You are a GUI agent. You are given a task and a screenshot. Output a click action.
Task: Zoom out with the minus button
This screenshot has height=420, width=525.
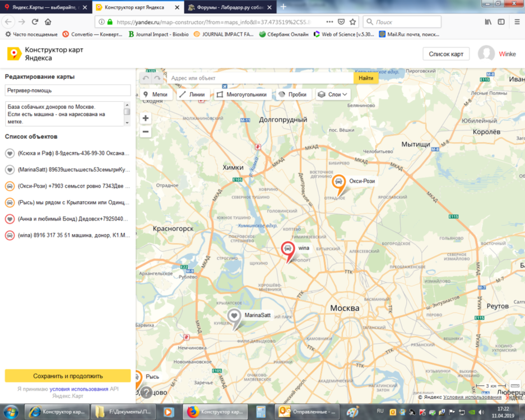tap(146, 132)
